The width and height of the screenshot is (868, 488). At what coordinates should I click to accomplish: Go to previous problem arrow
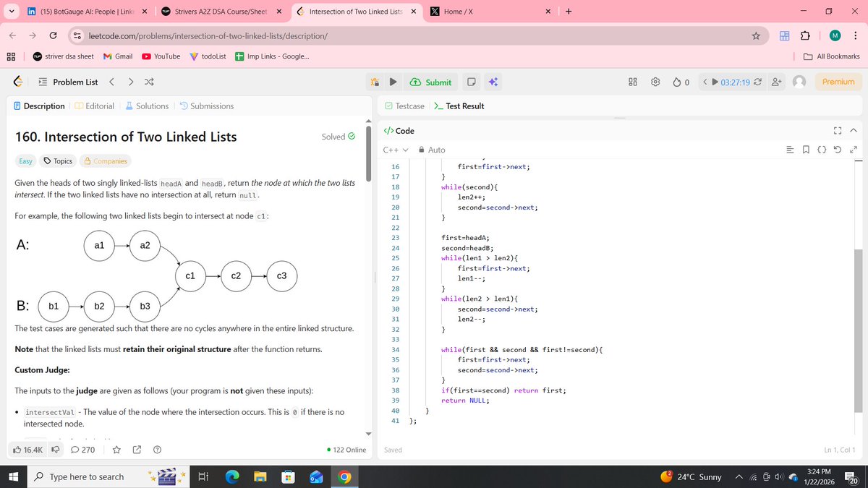[x=111, y=82]
